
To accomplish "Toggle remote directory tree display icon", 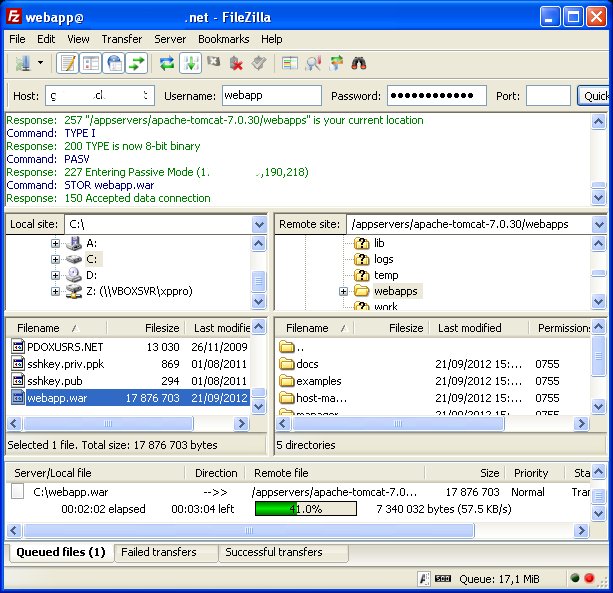I will coord(114,63).
